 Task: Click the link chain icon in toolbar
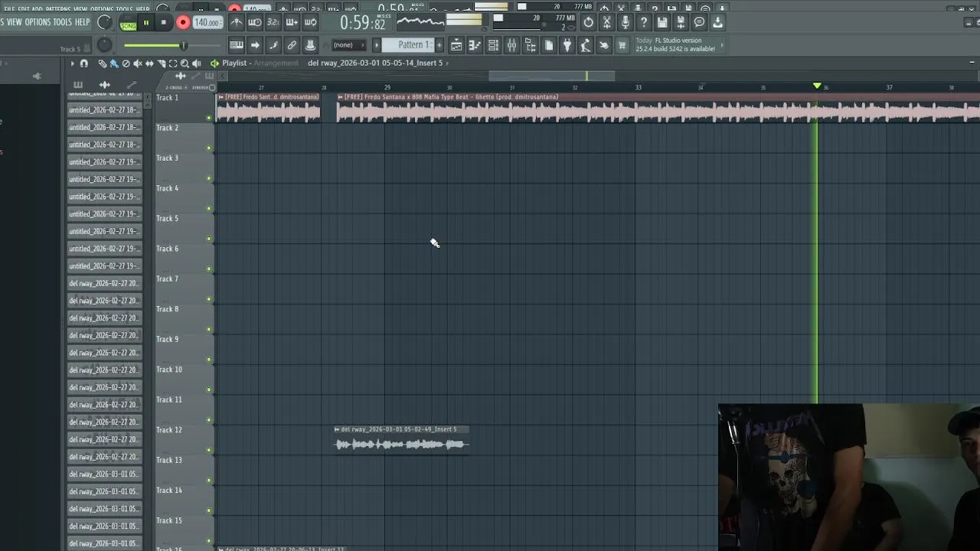tap(292, 45)
